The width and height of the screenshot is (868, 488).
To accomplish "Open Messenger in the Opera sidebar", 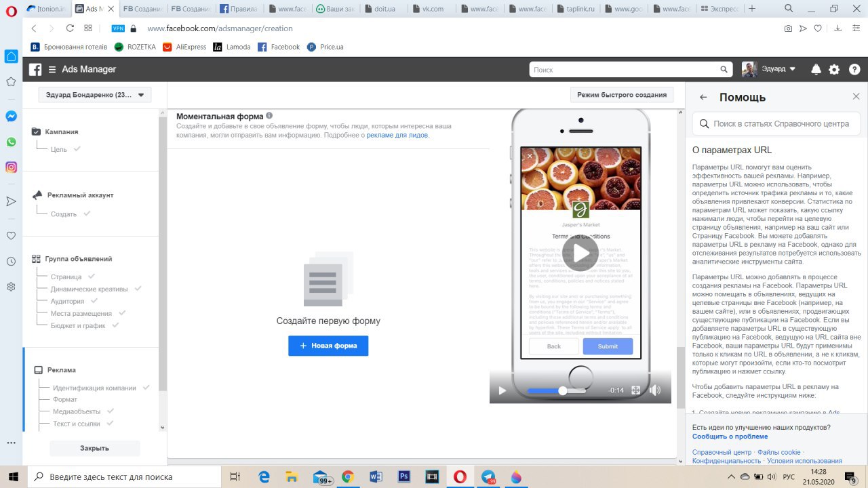I will pyautogui.click(x=11, y=116).
